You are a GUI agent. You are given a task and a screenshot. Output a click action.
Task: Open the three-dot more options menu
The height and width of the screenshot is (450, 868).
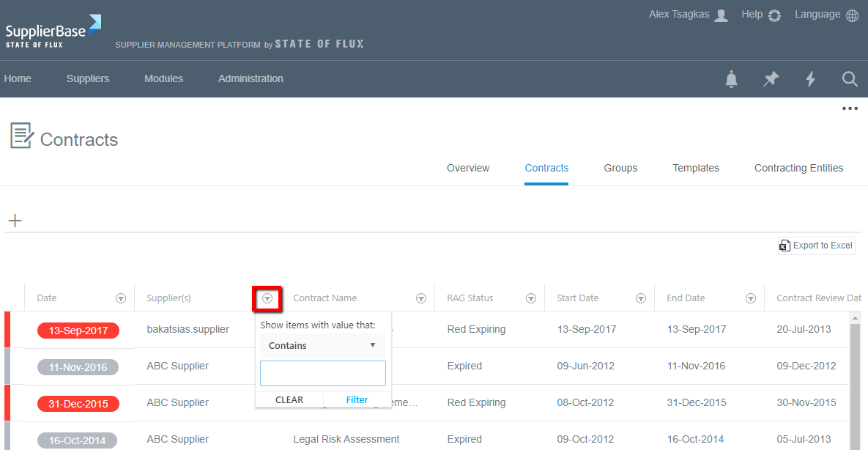pos(849,109)
